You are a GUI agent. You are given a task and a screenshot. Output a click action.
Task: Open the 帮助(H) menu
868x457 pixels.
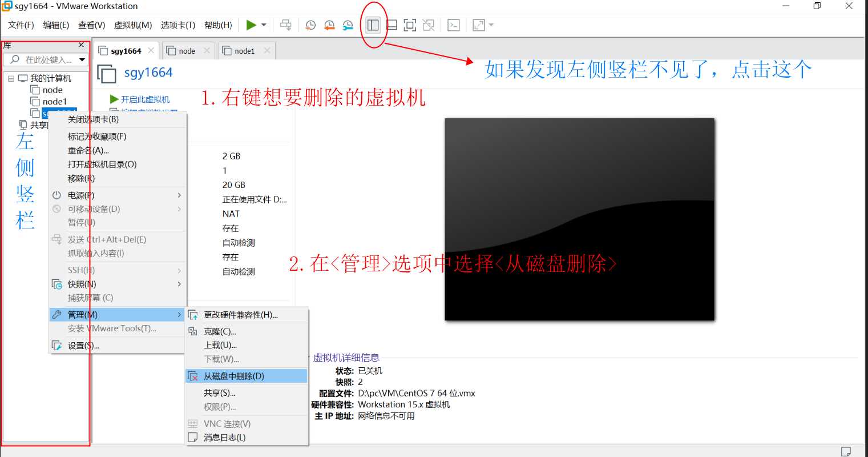click(x=218, y=25)
